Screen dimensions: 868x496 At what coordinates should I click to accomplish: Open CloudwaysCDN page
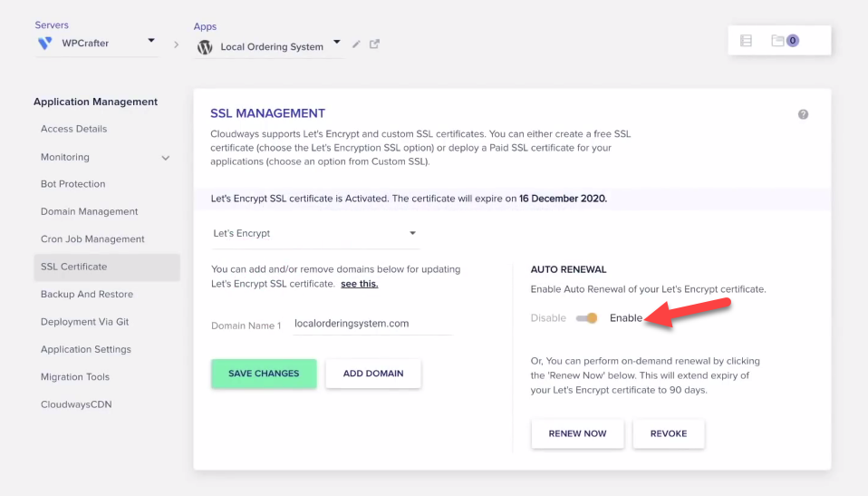click(x=76, y=404)
